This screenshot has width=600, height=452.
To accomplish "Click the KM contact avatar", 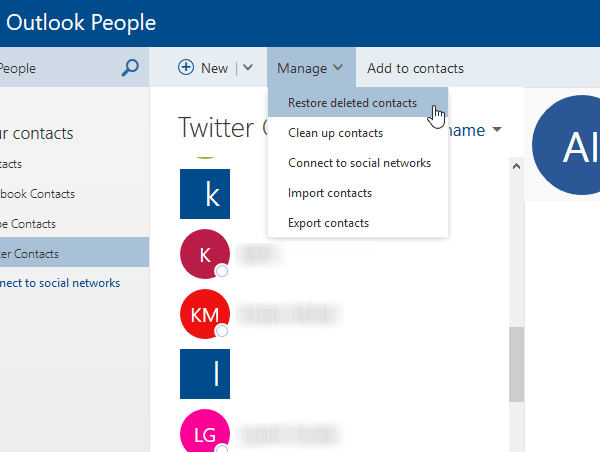I will [205, 314].
